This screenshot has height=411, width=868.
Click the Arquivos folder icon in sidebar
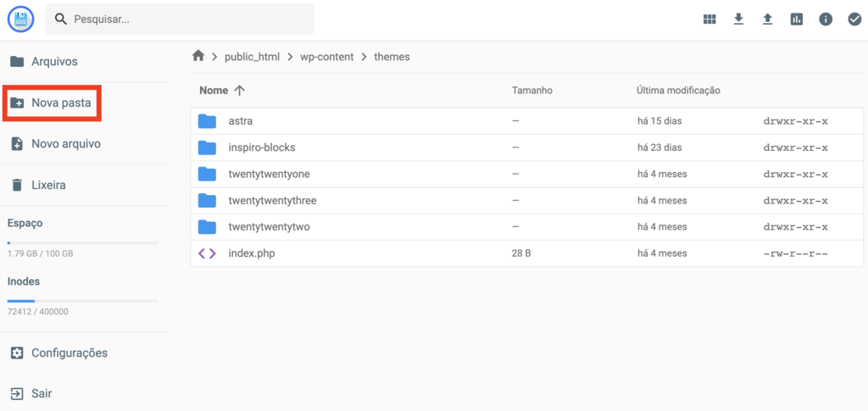17,61
